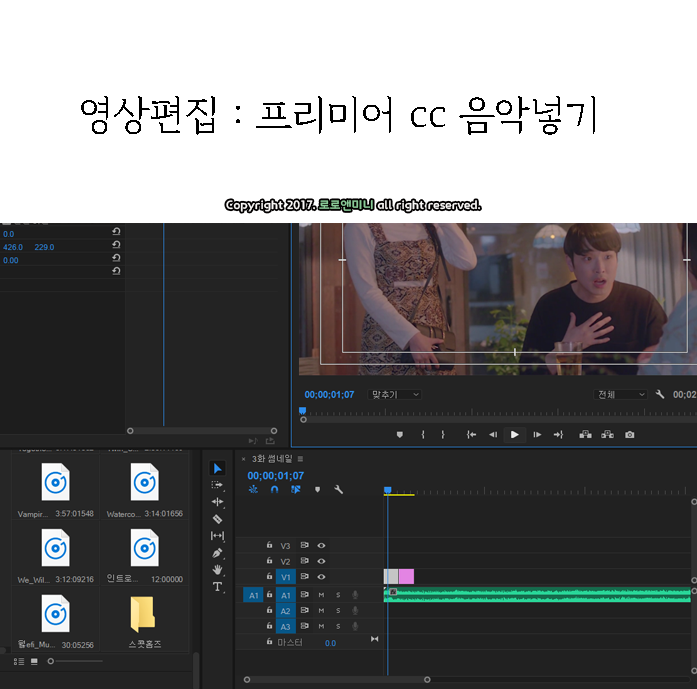The width and height of the screenshot is (697, 689).
Task: Click A1 source patching button
Action: (x=253, y=595)
